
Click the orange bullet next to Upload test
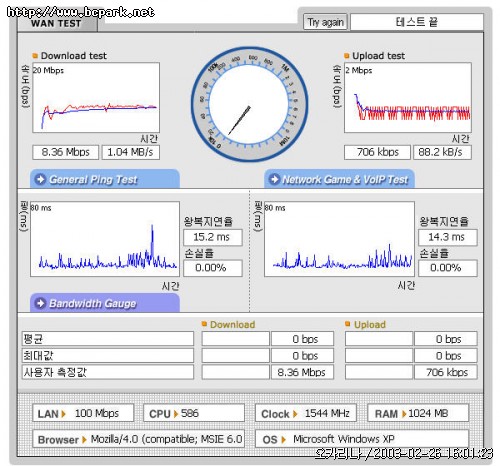pos(347,56)
